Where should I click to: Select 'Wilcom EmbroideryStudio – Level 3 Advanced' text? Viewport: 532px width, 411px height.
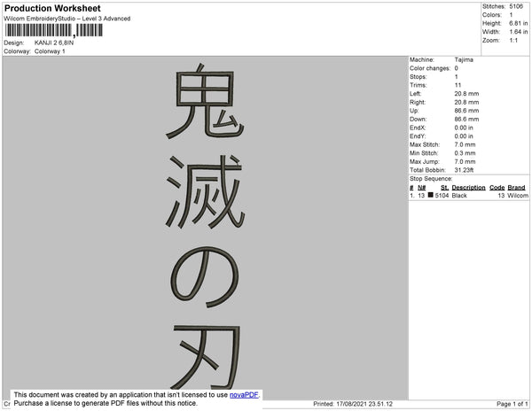[67, 19]
